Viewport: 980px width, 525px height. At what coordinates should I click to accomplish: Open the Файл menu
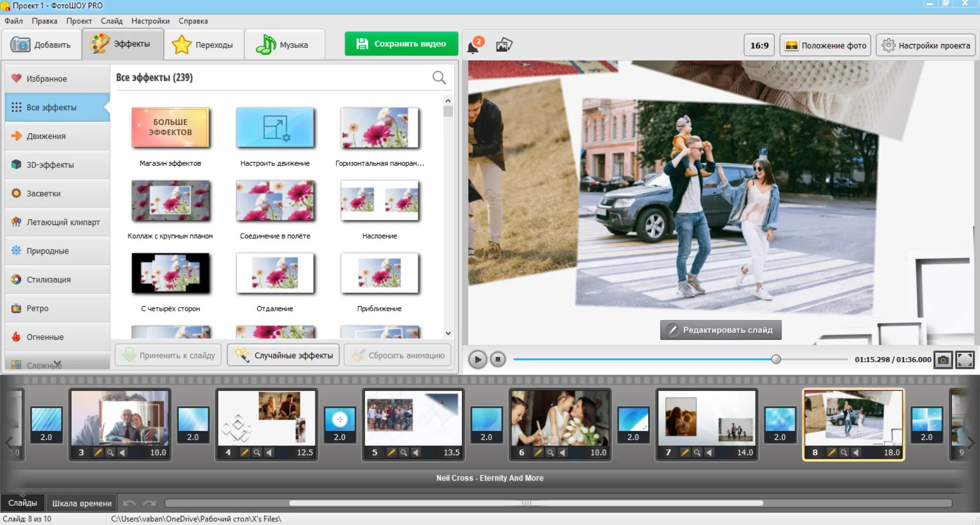pos(14,21)
